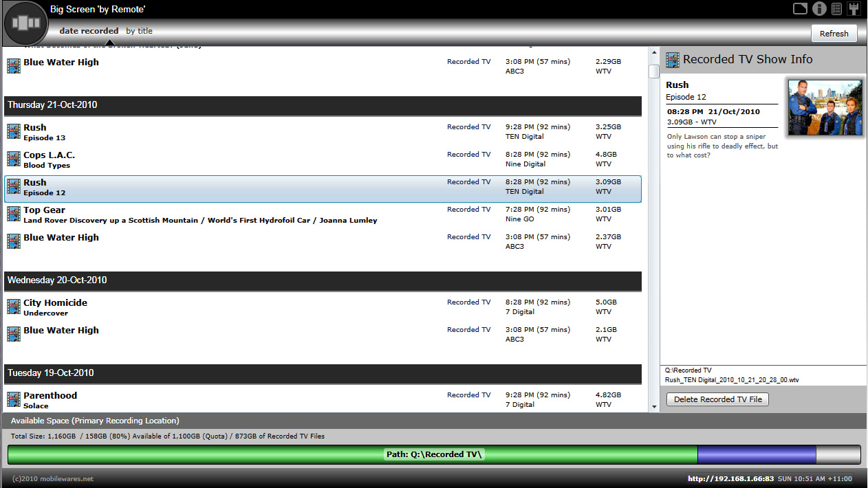This screenshot has width=868, height=488.
Task: Click 'Path: Q:\Recorded TV\' label on space bar
Action: pos(435,454)
